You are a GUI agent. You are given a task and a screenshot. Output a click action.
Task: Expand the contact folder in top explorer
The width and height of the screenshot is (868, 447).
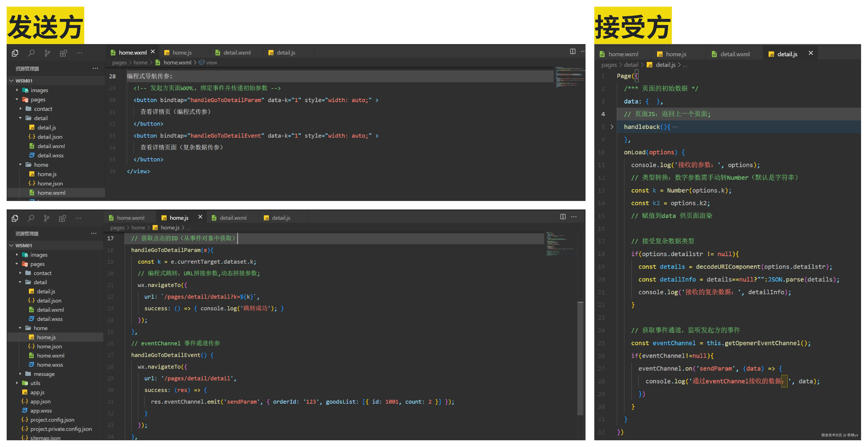click(x=43, y=109)
